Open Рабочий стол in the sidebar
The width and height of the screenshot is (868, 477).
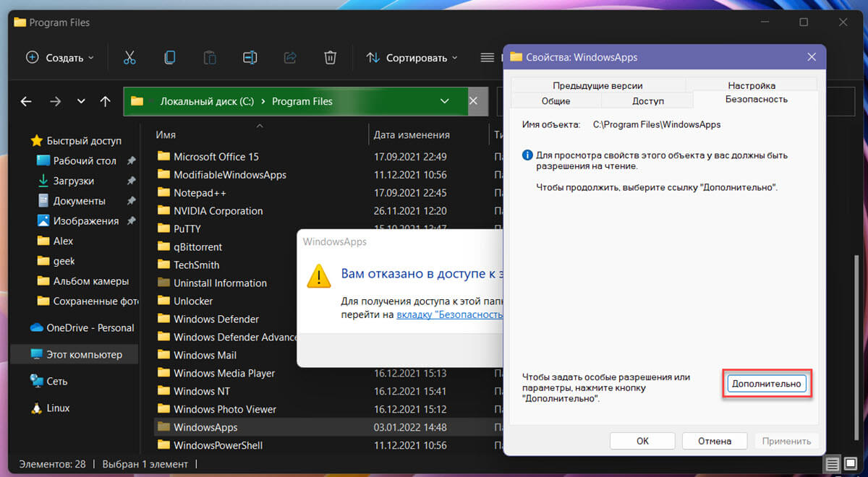tap(77, 160)
